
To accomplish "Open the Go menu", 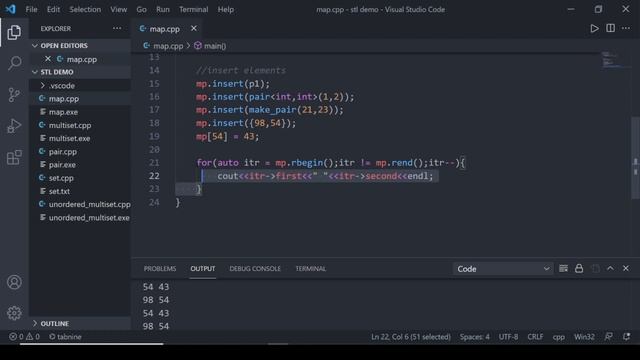I will 141,9.
